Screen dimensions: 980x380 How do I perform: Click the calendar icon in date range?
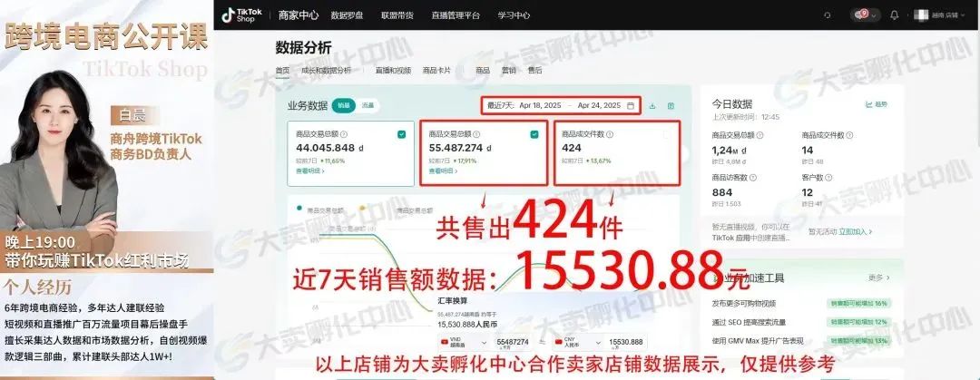631,105
